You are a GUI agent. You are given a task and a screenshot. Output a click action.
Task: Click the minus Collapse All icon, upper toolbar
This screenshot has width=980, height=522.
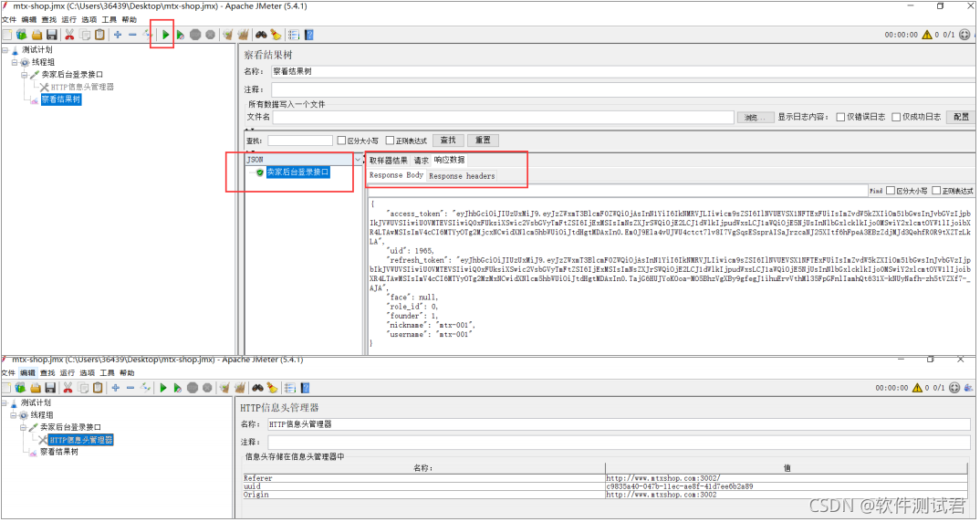click(x=132, y=35)
